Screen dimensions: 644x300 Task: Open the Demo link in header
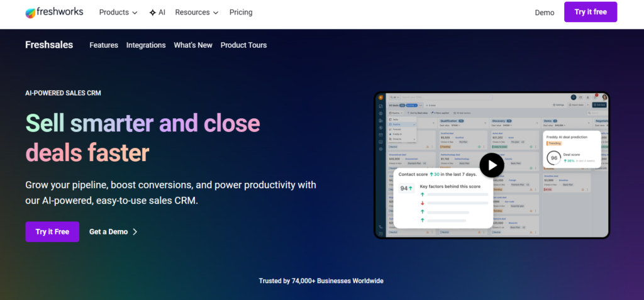click(545, 13)
